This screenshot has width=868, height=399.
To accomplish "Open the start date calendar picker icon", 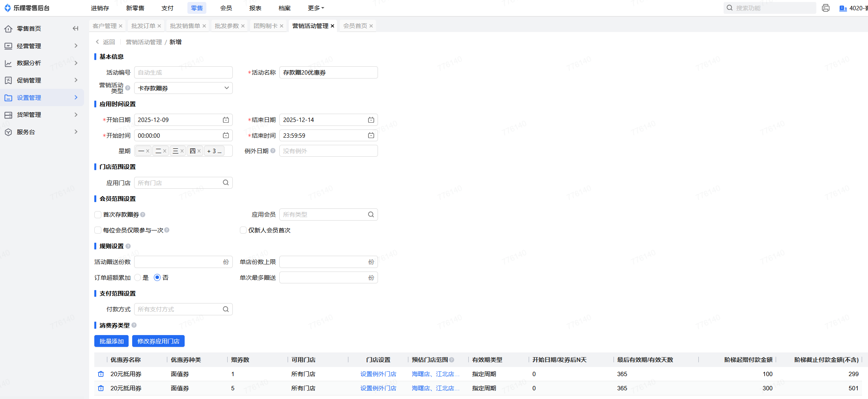I will (226, 120).
